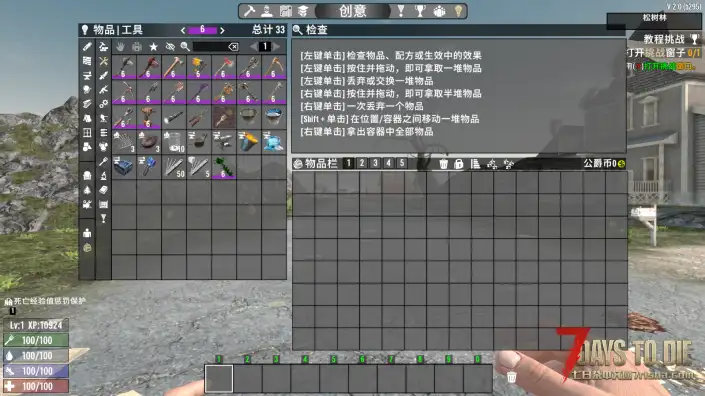
Task: Switch to inventory page 5
Action: [402, 163]
